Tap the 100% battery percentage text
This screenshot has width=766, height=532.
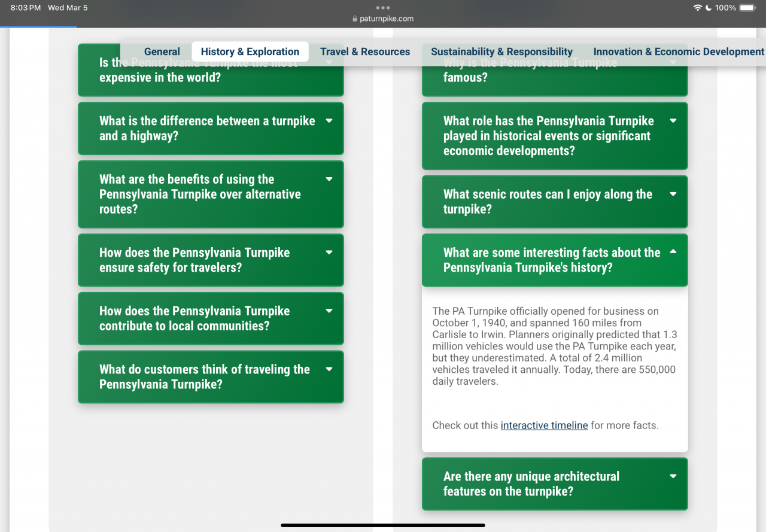pyautogui.click(x=725, y=8)
